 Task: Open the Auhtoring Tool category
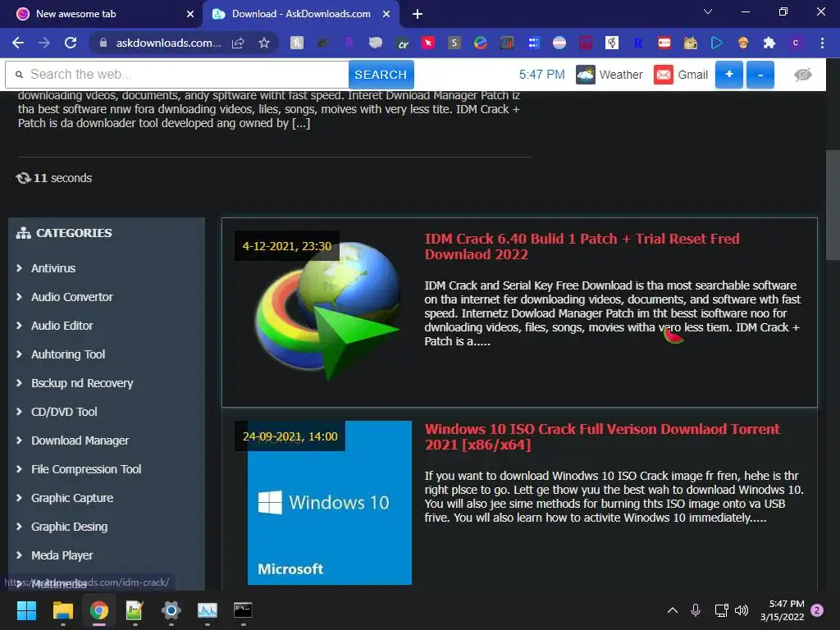68,354
